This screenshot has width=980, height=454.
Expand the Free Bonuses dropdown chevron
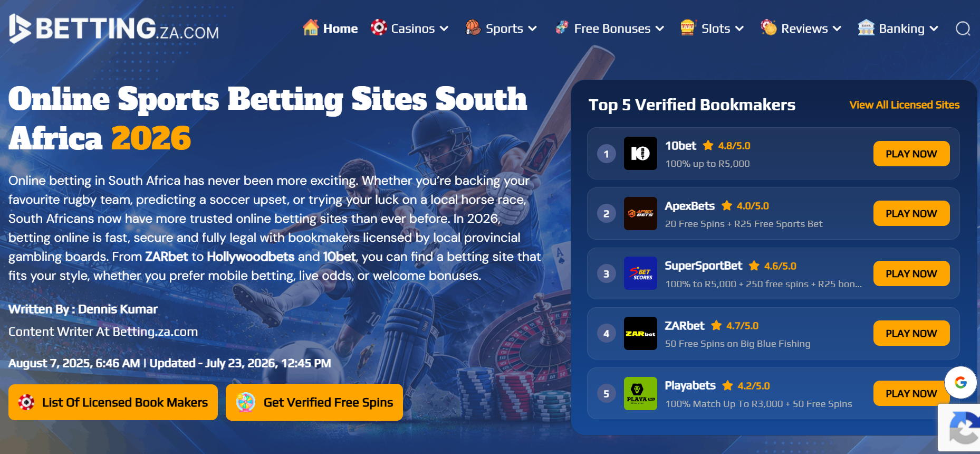[660, 29]
